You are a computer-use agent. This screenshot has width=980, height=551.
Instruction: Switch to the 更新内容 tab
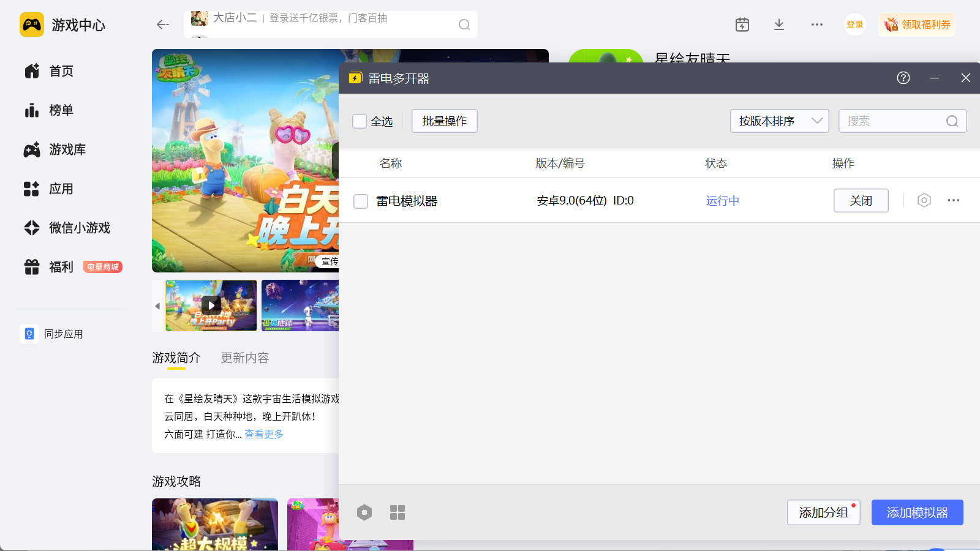[x=245, y=358]
